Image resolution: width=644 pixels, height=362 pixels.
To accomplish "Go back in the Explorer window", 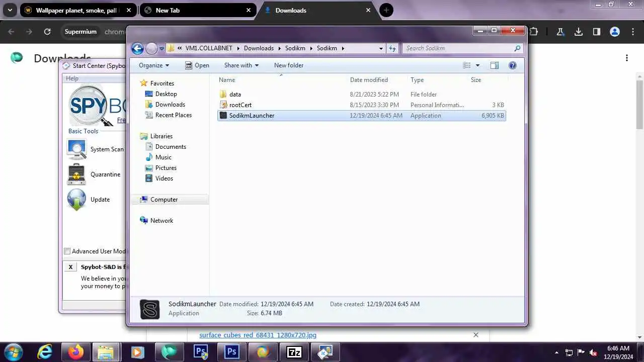I will click(137, 48).
